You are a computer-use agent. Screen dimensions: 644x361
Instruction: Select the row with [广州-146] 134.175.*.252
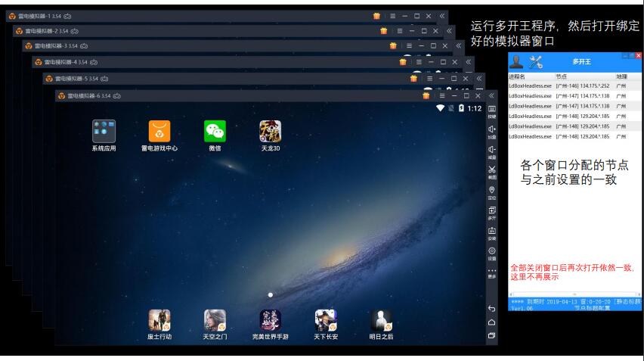tap(574, 86)
